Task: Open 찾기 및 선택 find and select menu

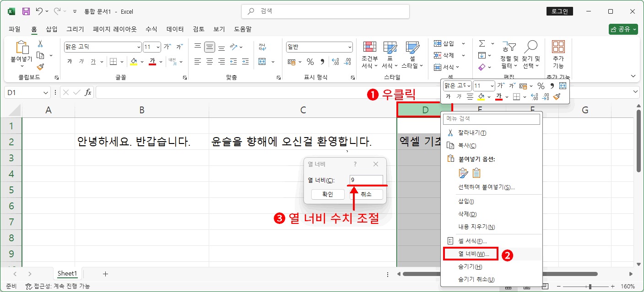Action: click(531, 55)
